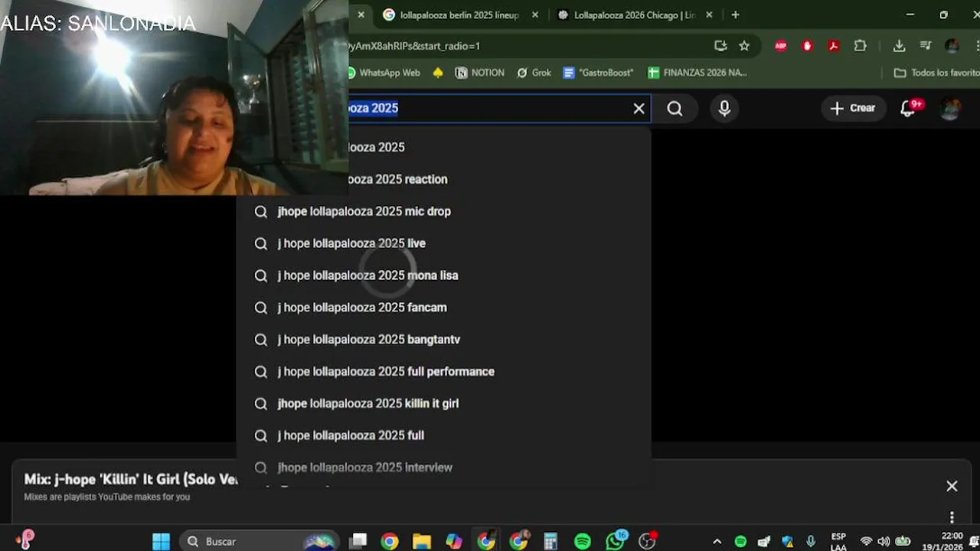
Task: Select suggestion 'jhope lollapalooza 2025 killin it girl'
Action: tap(444, 403)
